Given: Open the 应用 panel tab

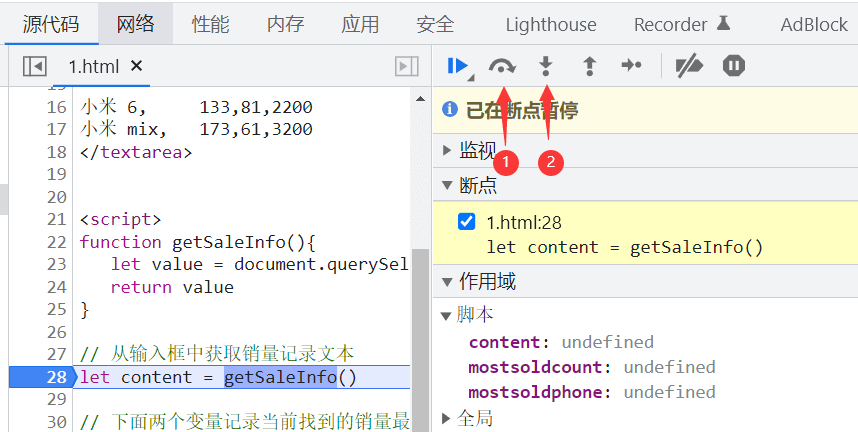Looking at the screenshot, I should tap(360, 24).
